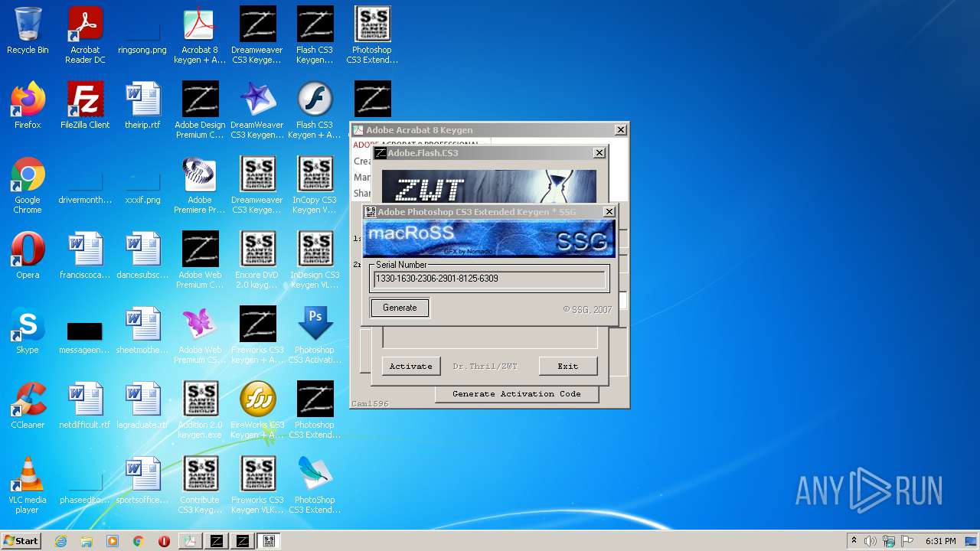Click Exit in Adobe.Flash.CS3 window
Viewport: 980px width, 551px height.
(x=567, y=366)
